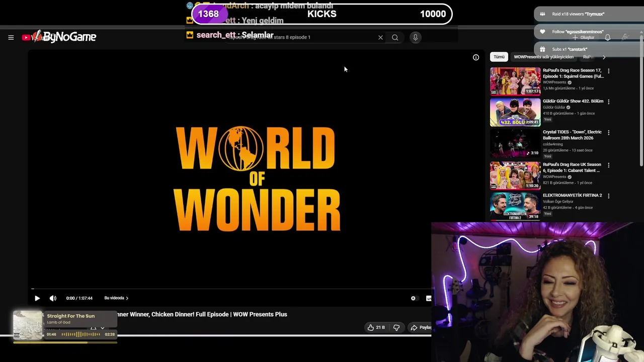Like the video (21 B)

pos(376,327)
